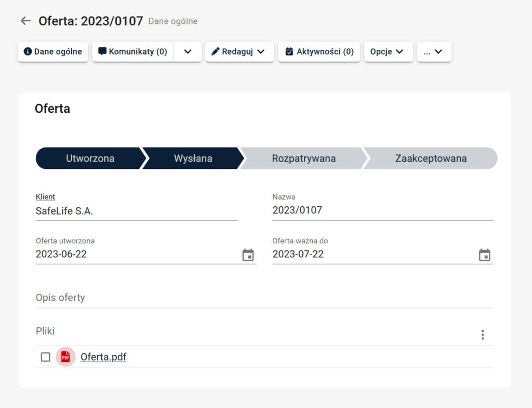532x408 pixels.
Task: Expand the Opcje dropdown
Action: coord(388,52)
